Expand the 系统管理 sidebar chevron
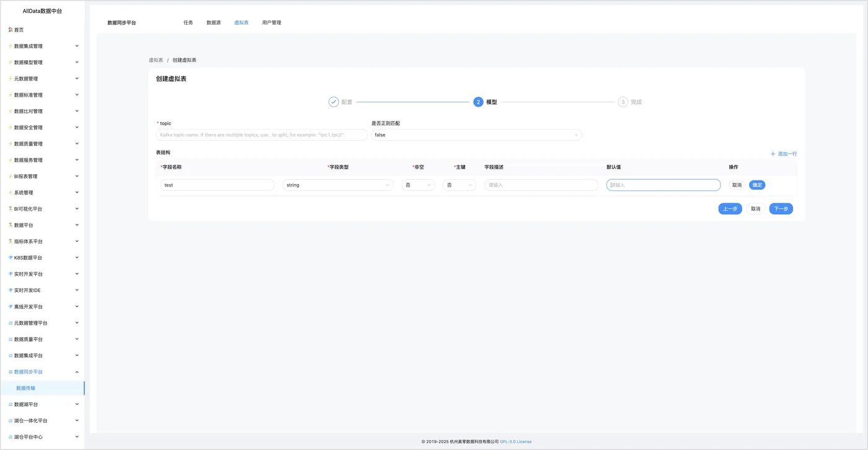 click(x=77, y=193)
